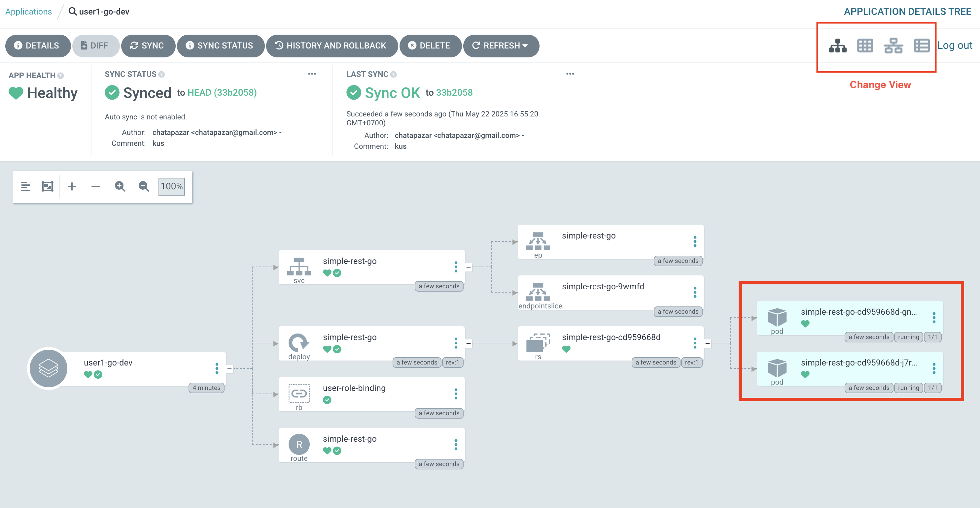Click the compact nodes layout icon
This screenshot has width=980, height=508.
point(25,186)
